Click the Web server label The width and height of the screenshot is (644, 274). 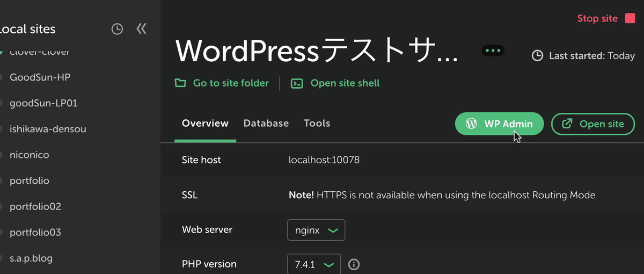tap(207, 229)
